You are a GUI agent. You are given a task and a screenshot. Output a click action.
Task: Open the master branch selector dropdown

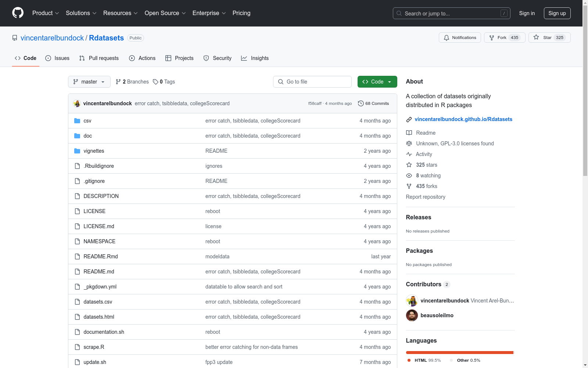tap(89, 82)
